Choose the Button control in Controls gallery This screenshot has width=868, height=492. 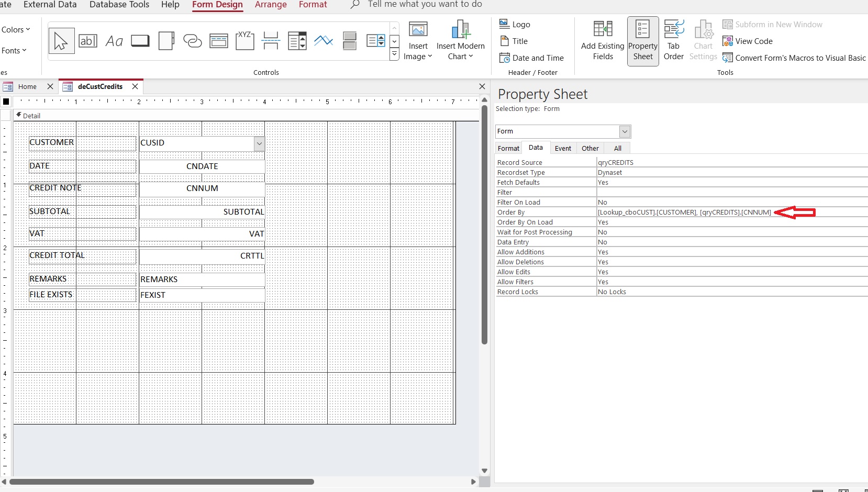140,41
